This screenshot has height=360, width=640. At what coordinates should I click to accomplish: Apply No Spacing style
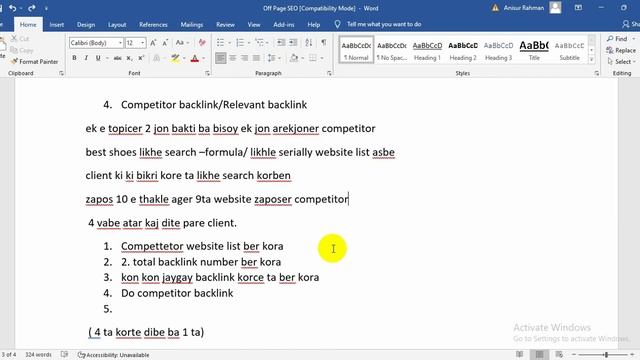(392, 51)
